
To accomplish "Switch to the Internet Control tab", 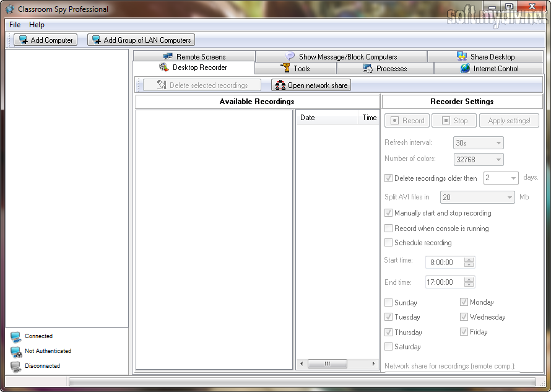I will click(489, 69).
